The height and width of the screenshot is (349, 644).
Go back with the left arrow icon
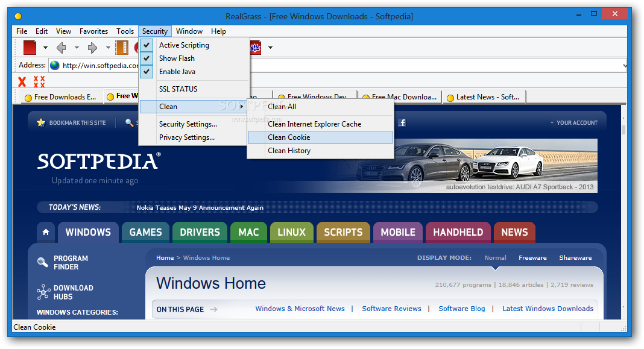pyautogui.click(x=61, y=48)
